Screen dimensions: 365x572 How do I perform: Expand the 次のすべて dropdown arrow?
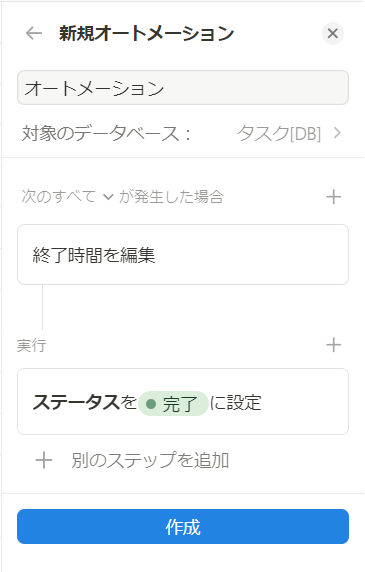point(108,197)
